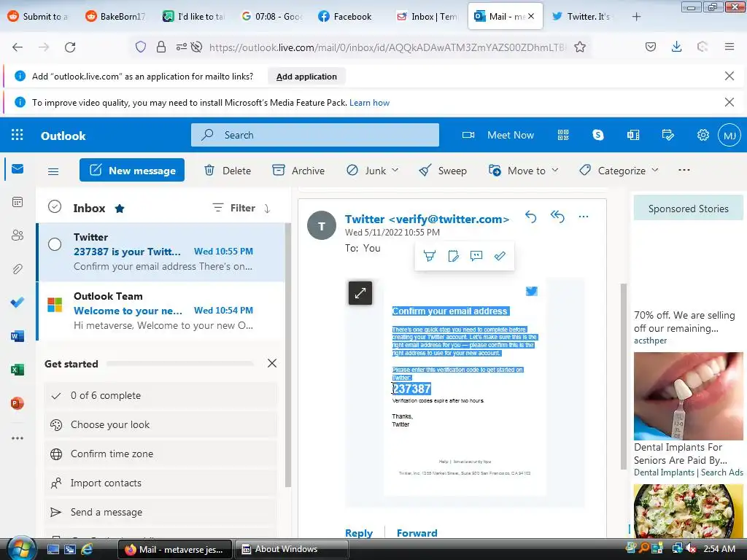Open the Mail module in the sidebar

18,169
